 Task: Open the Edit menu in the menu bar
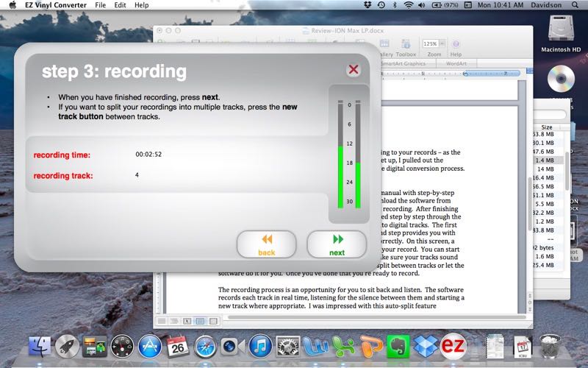[120, 5]
